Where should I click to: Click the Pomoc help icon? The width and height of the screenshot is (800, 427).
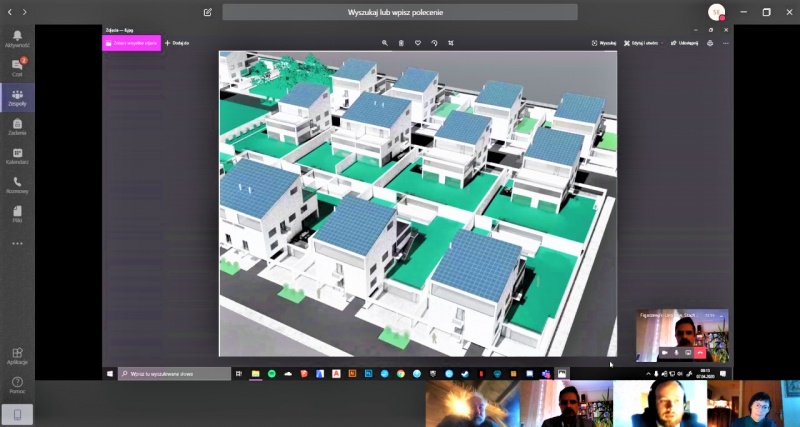click(17, 384)
